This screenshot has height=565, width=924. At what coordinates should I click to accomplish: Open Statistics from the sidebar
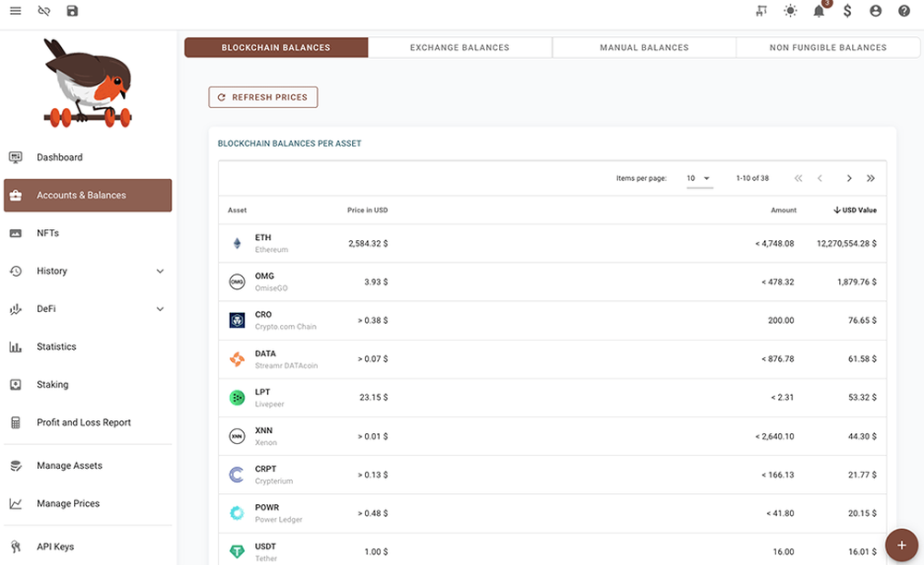click(88, 346)
